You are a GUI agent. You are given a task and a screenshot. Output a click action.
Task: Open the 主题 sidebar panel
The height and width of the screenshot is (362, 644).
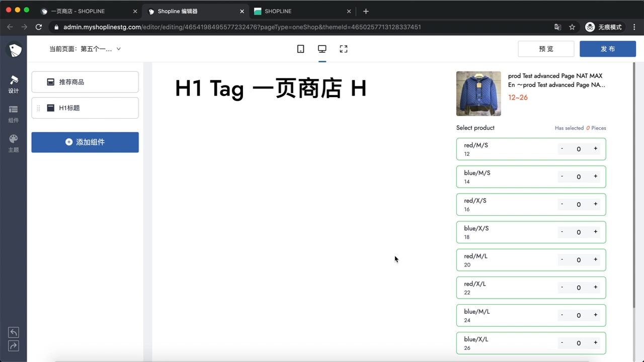tap(13, 142)
